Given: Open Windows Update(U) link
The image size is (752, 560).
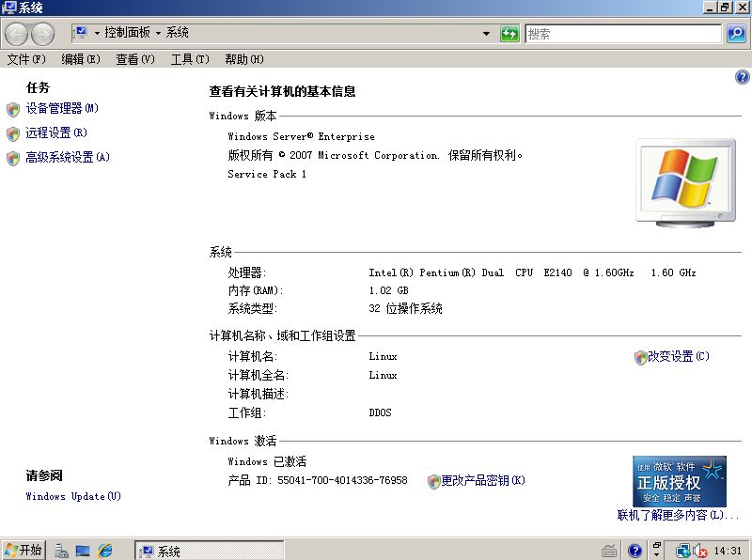Looking at the screenshot, I should pyautogui.click(x=73, y=496).
